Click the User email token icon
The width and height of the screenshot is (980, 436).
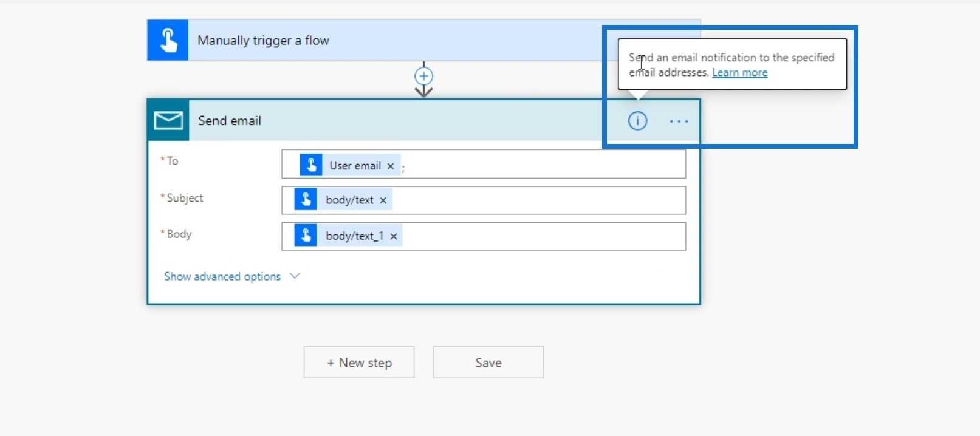coord(311,165)
